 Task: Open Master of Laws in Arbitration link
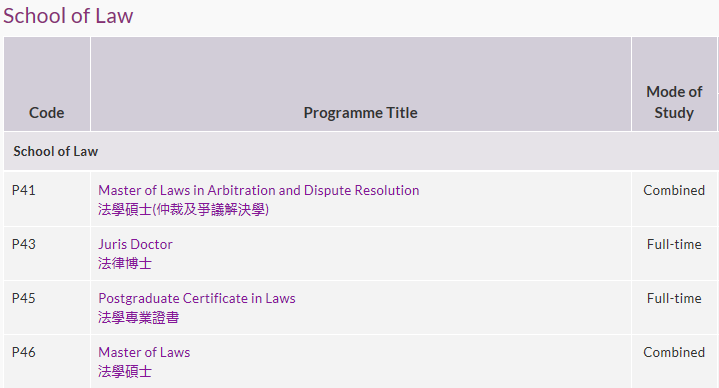(x=259, y=190)
